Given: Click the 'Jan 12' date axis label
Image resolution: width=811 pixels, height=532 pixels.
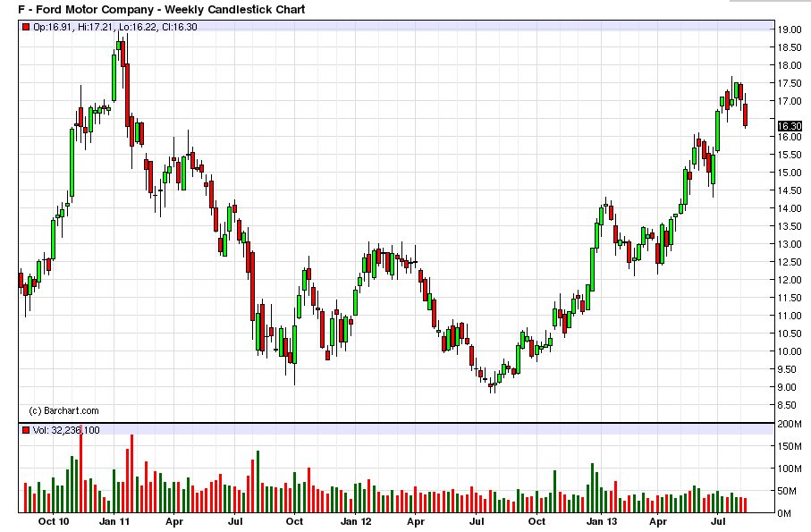Looking at the screenshot, I should pos(356,521).
